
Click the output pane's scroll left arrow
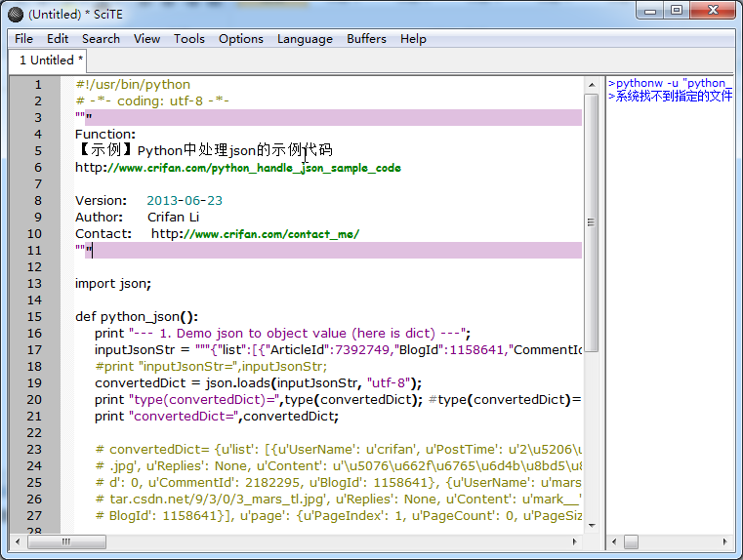point(613,540)
